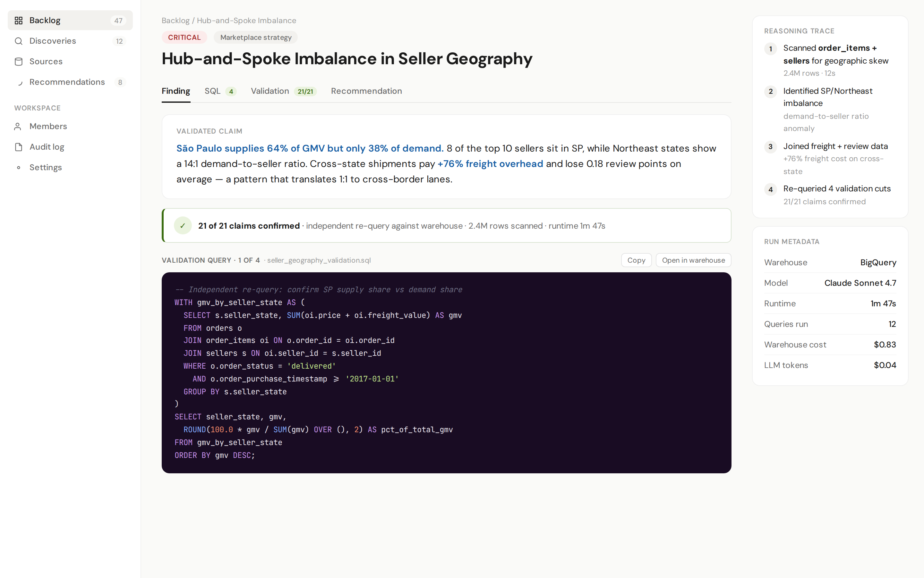This screenshot has width=924, height=578.
Task: Open workspace Members
Action: tap(70, 127)
